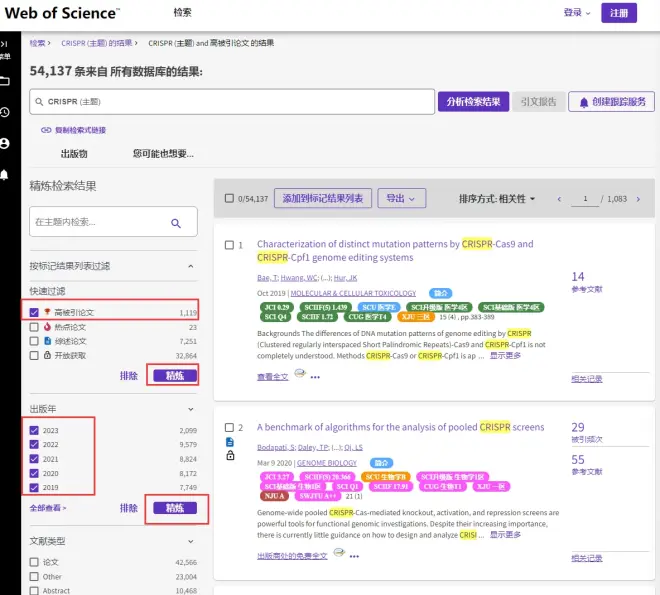Open the first result title about mutation patterns

(395, 251)
